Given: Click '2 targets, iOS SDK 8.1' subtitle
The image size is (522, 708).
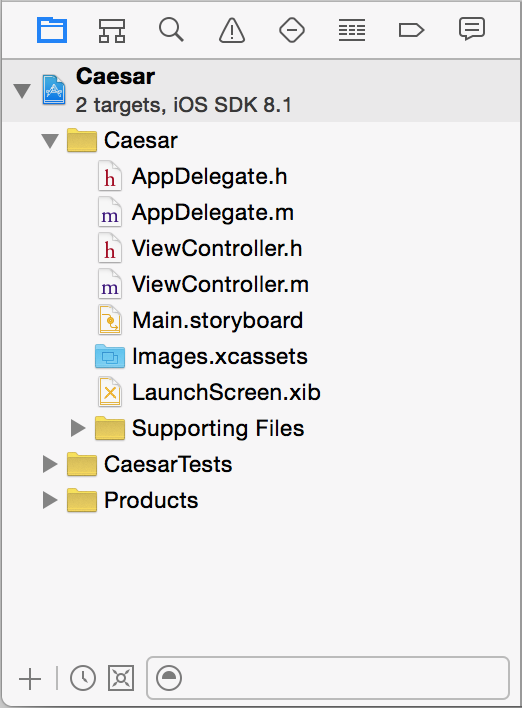Looking at the screenshot, I should (x=183, y=105).
